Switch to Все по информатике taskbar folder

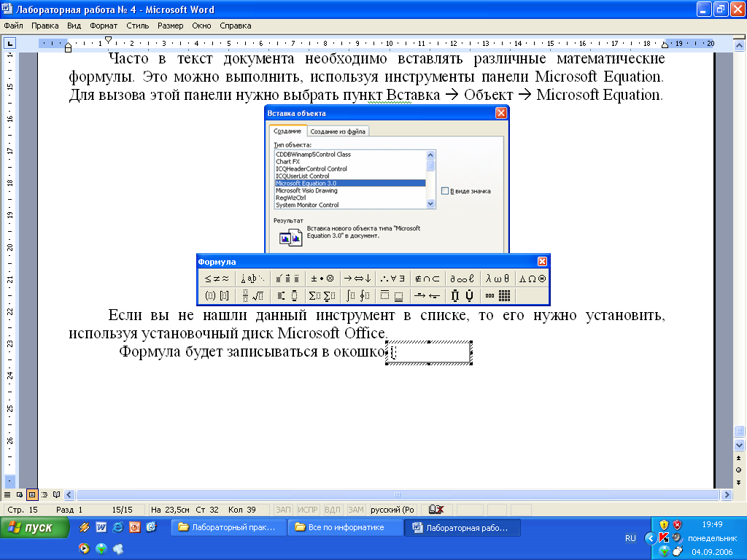pyautogui.click(x=345, y=528)
